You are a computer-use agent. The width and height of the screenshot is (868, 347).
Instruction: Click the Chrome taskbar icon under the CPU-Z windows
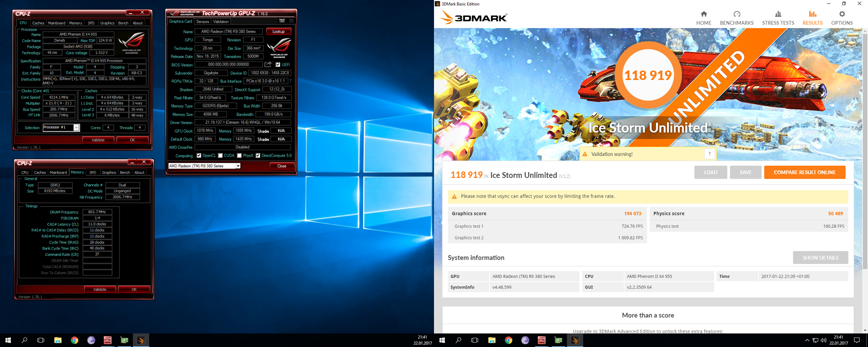[x=75, y=340]
